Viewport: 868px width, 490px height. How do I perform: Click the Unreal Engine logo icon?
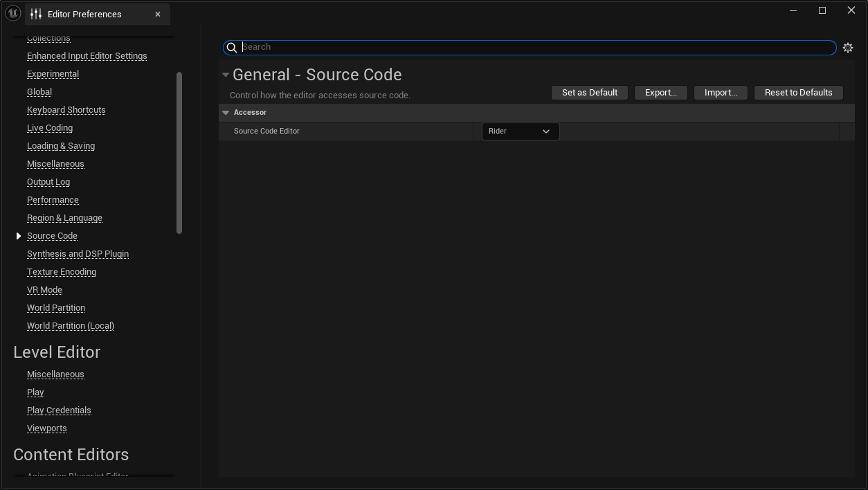pyautogui.click(x=12, y=13)
